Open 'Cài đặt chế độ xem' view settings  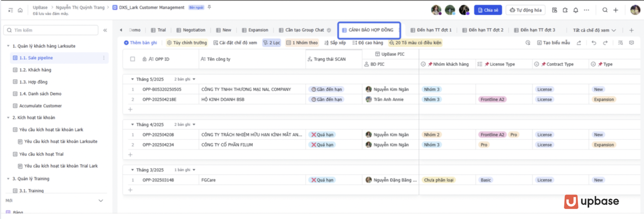(235, 43)
